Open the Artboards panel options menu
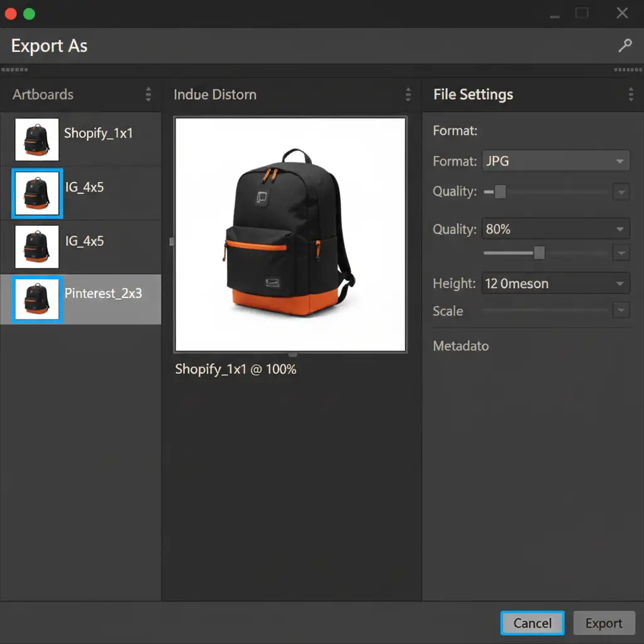644x644 pixels. [x=148, y=94]
